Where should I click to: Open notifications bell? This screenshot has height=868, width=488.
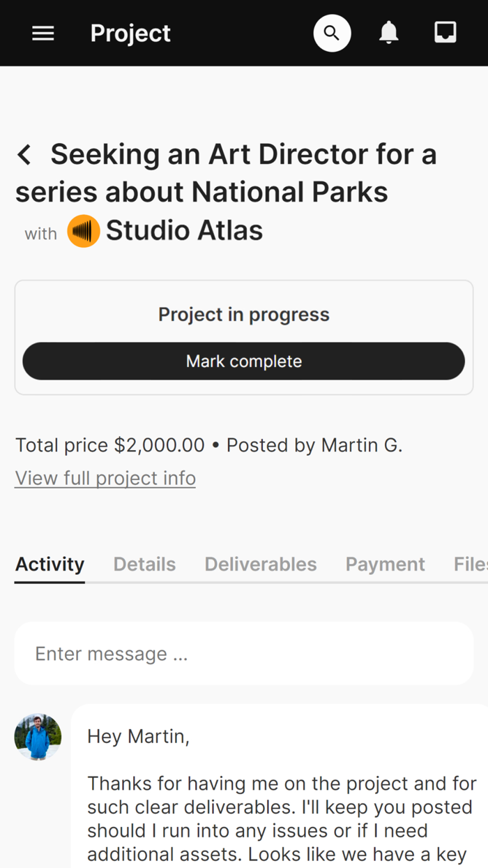pyautogui.click(x=389, y=33)
